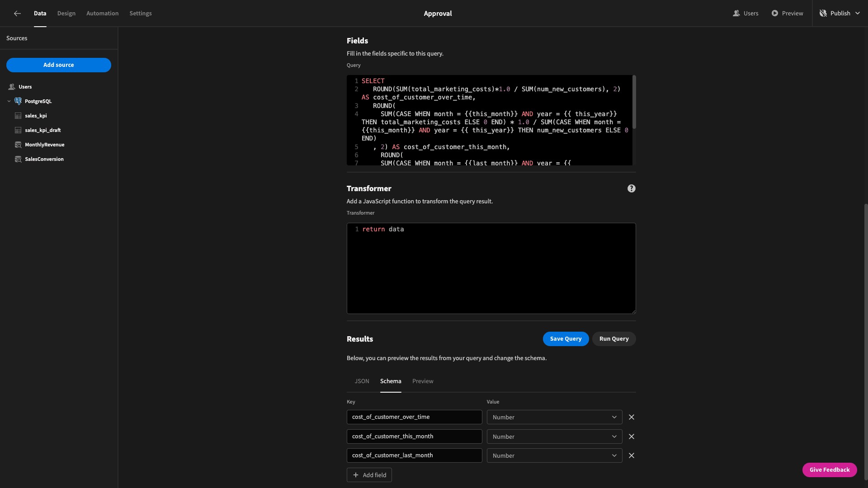Viewport: 868px width, 488px height.
Task: Select the Schema results tab
Action: [x=391, y=381]
